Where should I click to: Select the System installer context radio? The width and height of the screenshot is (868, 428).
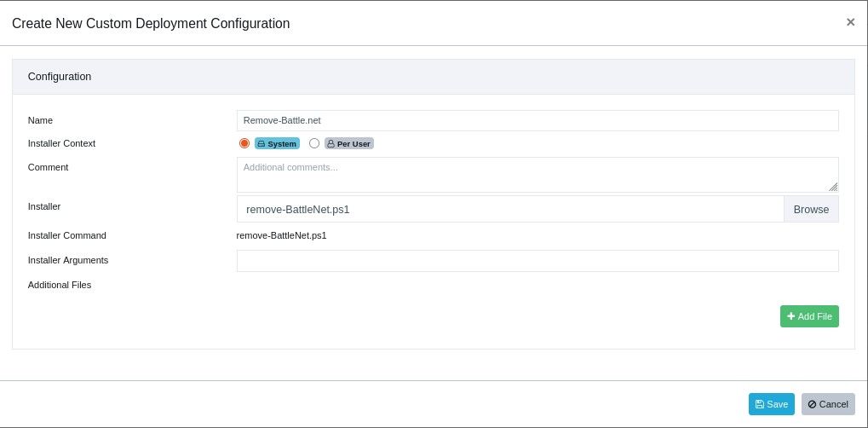pos(244,143)
